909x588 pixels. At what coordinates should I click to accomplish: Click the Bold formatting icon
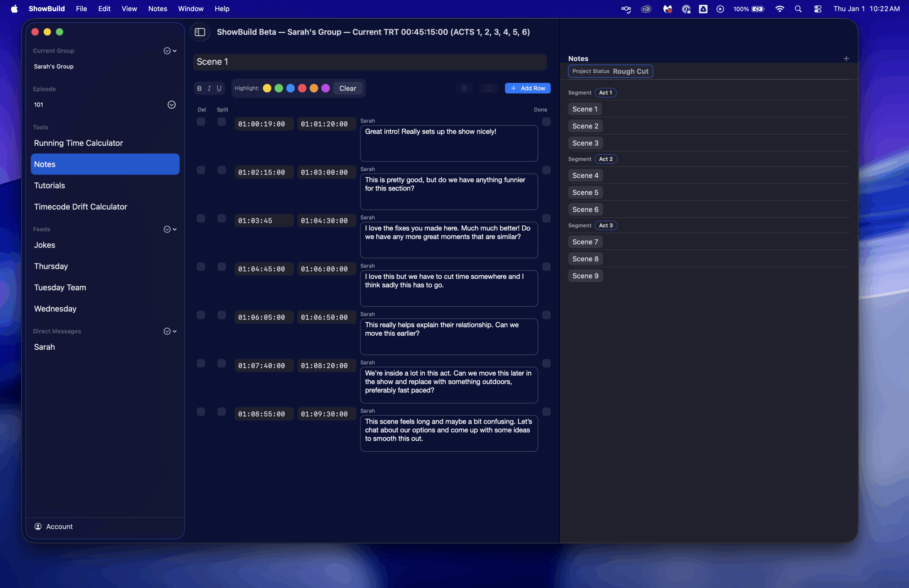pyautogui.click(x=199, y=88)
